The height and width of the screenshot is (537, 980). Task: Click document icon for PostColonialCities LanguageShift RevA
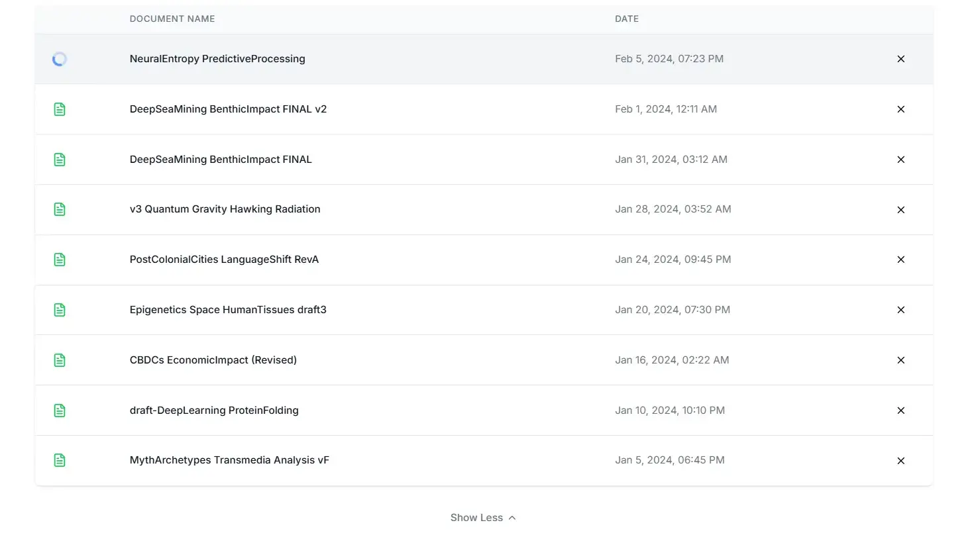click(x=60, y=260)
